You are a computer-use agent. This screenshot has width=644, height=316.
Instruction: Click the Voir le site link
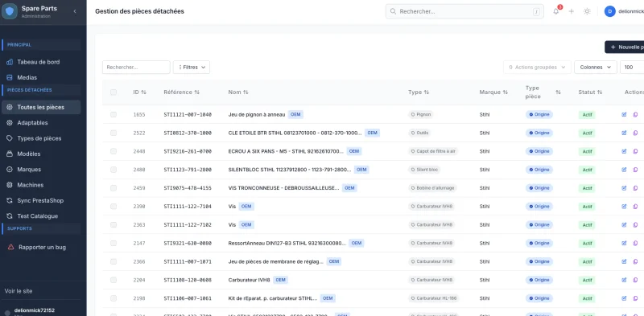(x=19, y=291)
